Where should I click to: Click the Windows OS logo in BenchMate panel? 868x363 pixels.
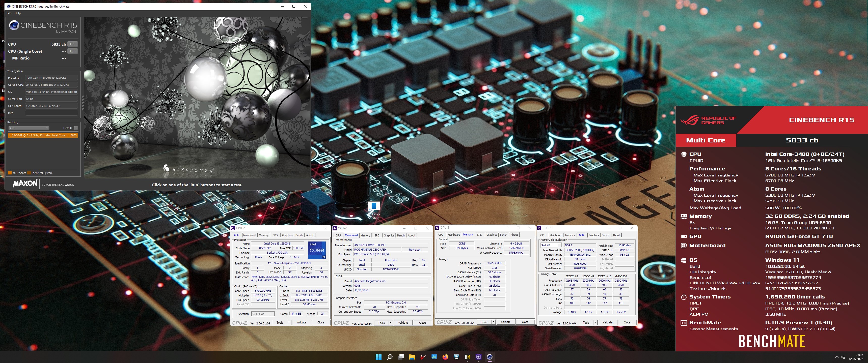(x=684, y=260)
